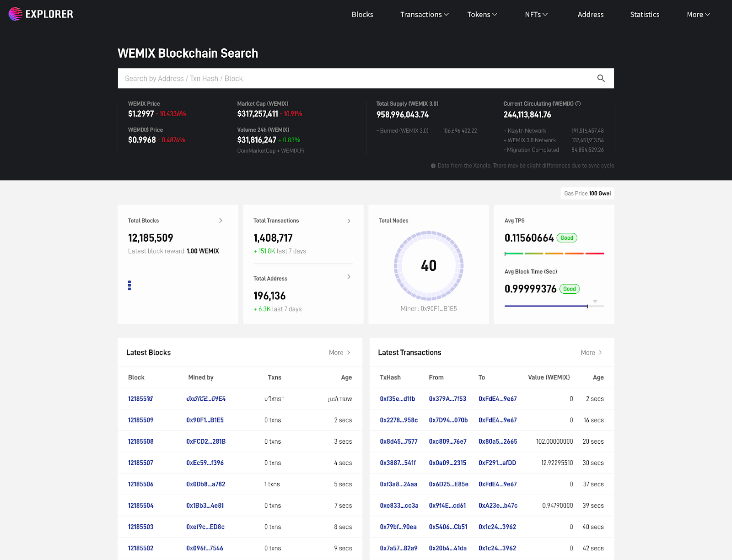Open transaction hash 0xe833...cc3a

tap(399, 506)
